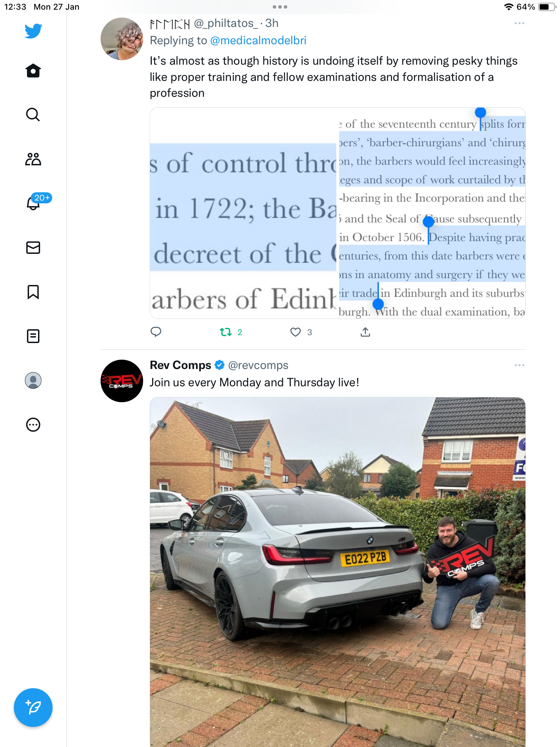The image size is (560, 747).
Task: Open the Bookmarks icon in sidebar
Action: point(33,292)
